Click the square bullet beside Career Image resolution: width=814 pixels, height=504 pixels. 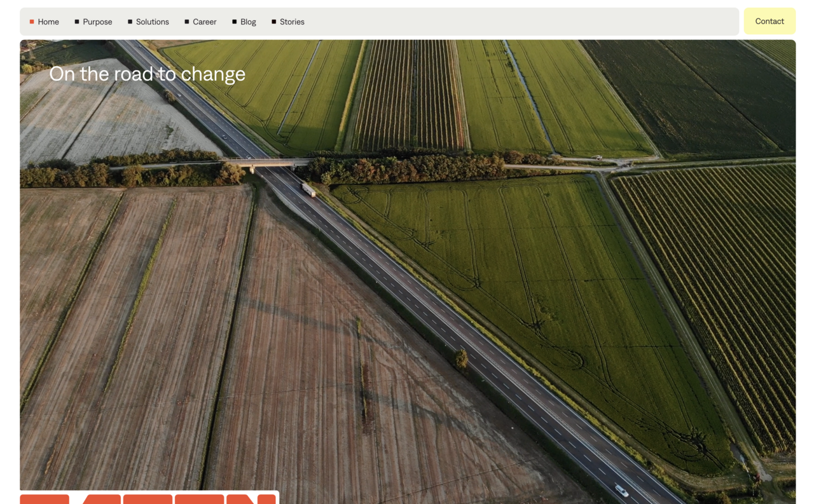click(x=187, y=22)
